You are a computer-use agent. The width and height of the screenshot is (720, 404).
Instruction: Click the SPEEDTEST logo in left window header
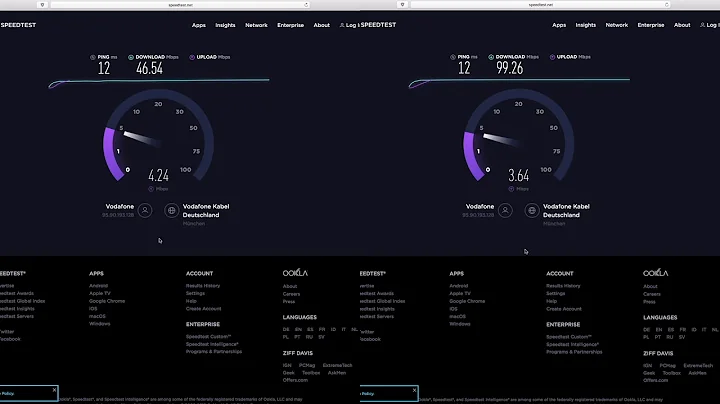coord(18,25)
